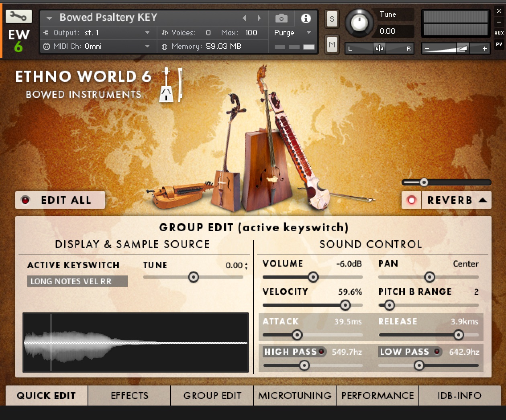The width and height of the screenshot is (506, 420).
Task: Go to next instrument arrow
Action: click(259, 18)
